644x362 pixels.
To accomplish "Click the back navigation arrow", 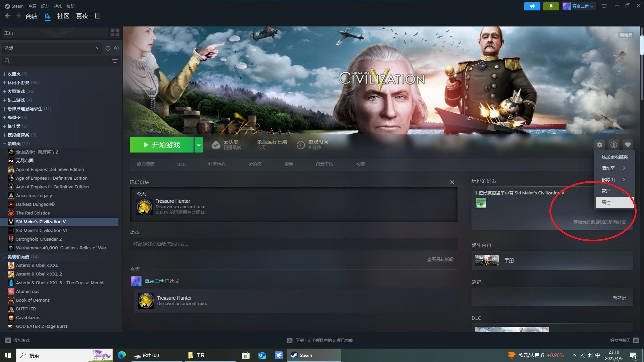I will click(x=8, y=16).
